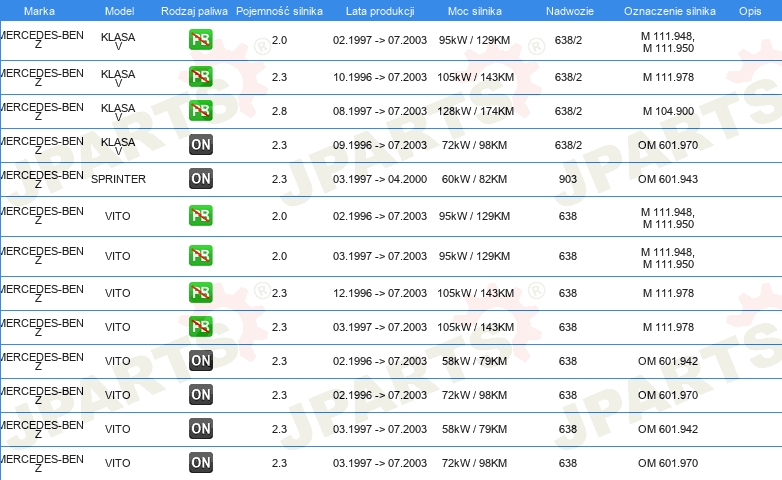Click the PB fuel icon in the Klasa V 105kW row
This screenshot has width=782, height=480.
coord(200,77)
